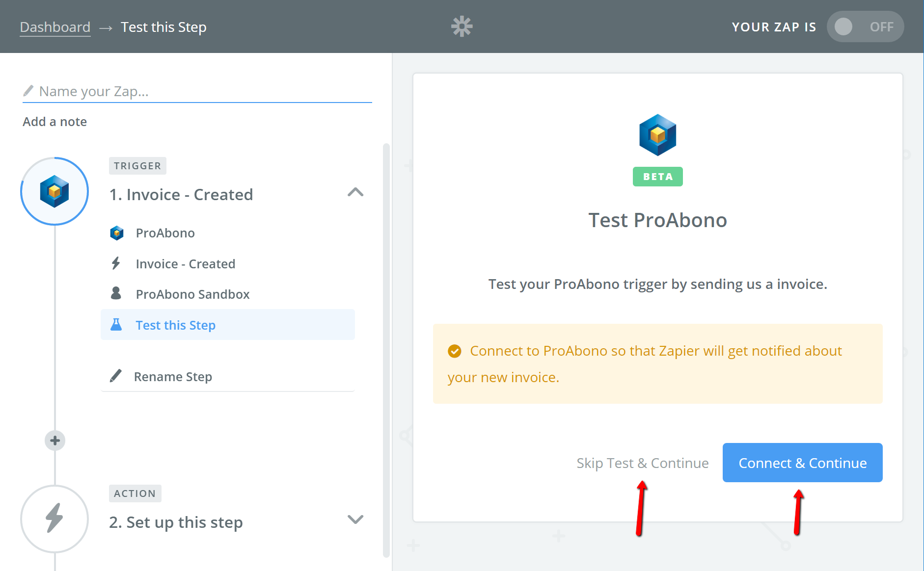Click the flask icon for Test this Step

point(116,325)
